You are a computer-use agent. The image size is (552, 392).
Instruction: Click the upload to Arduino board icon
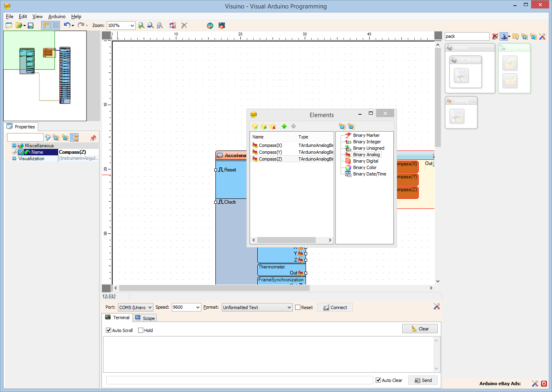point(221,25)
